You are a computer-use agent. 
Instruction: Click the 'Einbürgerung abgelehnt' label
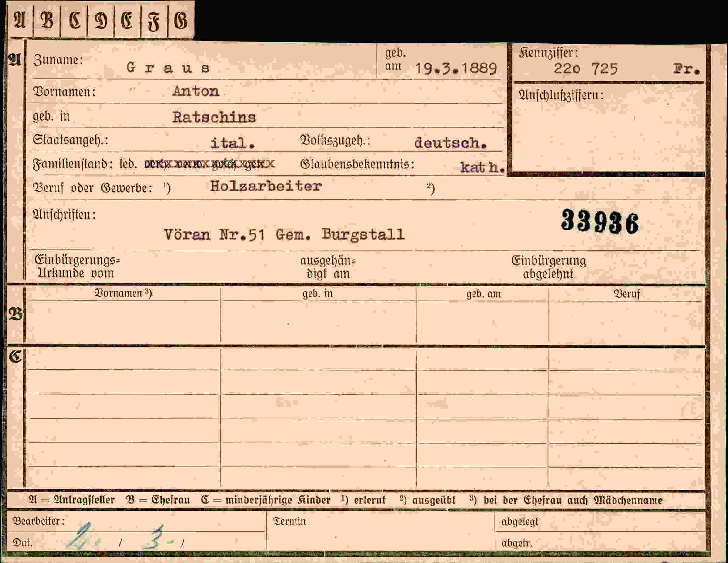pyautogui.click(x=548, y=267)
